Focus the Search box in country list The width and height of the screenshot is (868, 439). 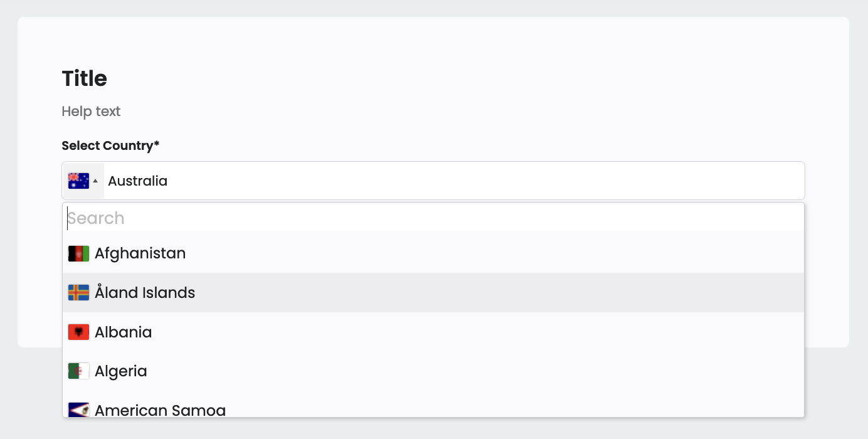pos(433,218)
